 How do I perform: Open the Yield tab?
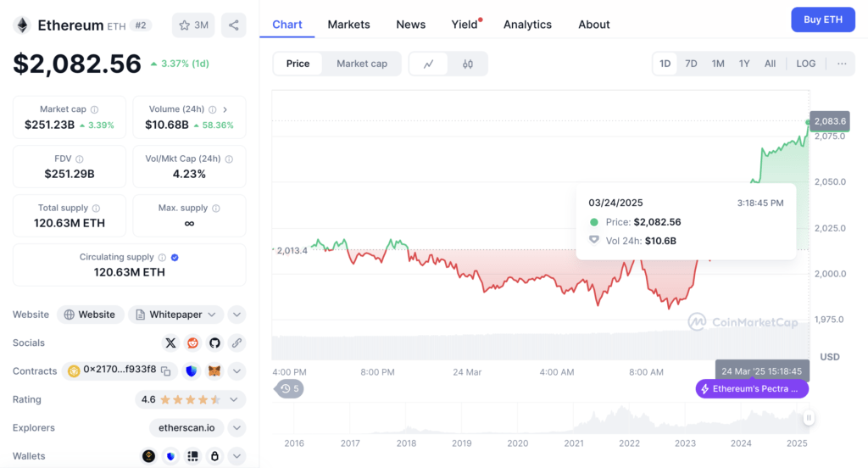click(x=465, y=25)
